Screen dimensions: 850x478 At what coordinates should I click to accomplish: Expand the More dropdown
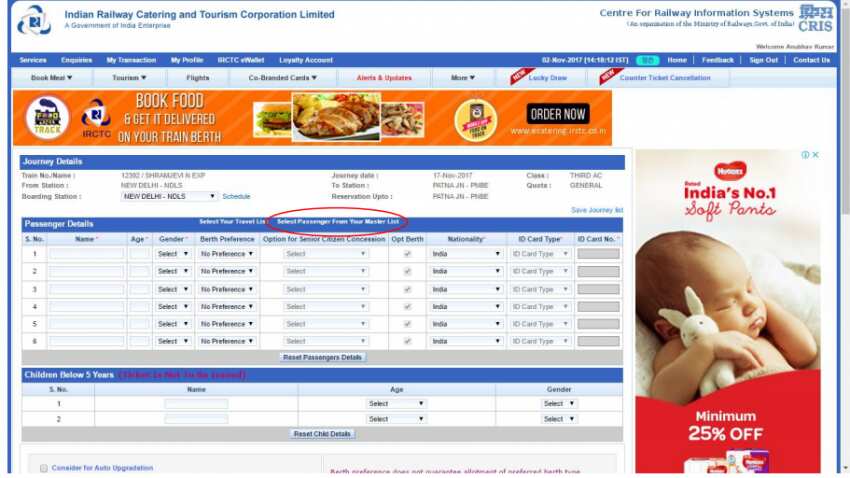coord(462,78)
